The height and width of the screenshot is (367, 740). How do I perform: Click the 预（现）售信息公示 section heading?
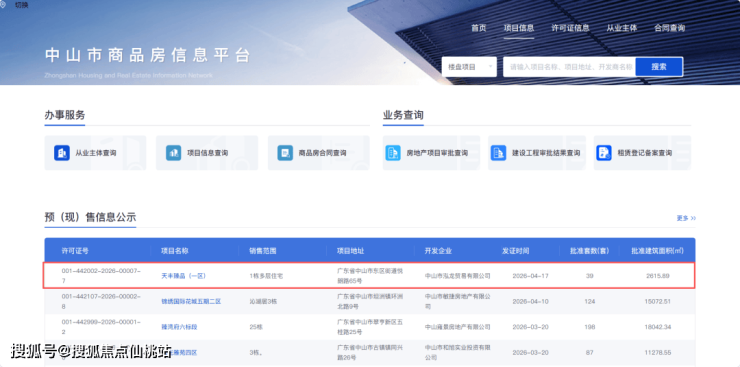tap(91, 217)
